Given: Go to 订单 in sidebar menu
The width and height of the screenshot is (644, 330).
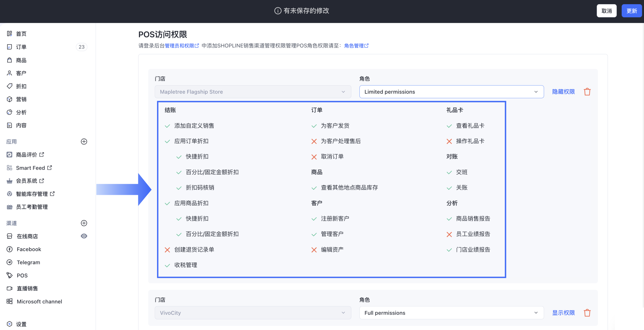Looking at the screenshot, I should click(21, 47).
